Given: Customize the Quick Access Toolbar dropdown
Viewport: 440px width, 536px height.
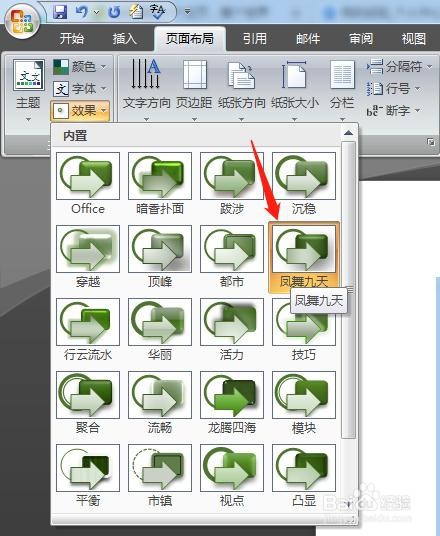Looking at the screenshot, I should tap(187, 12).
